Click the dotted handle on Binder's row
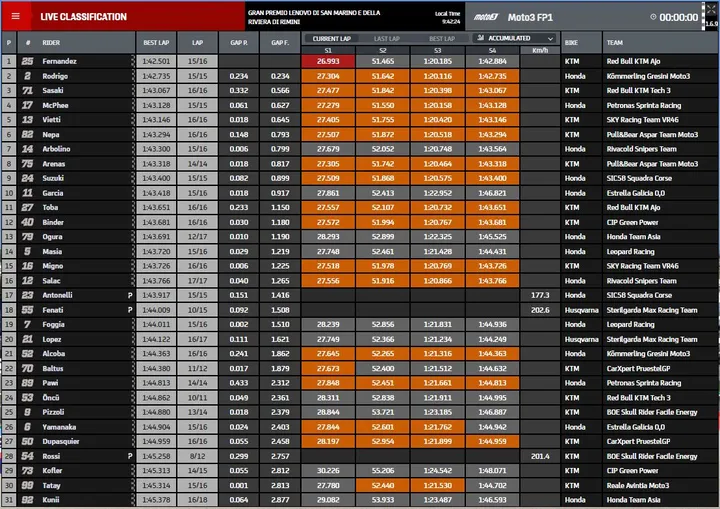The height and width of the screenshot is (509, 720). click(x=133, y=222)
